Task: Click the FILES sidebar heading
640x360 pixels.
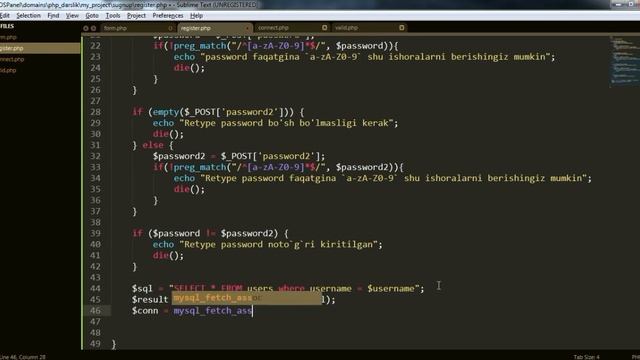Action: coord(7,26)
